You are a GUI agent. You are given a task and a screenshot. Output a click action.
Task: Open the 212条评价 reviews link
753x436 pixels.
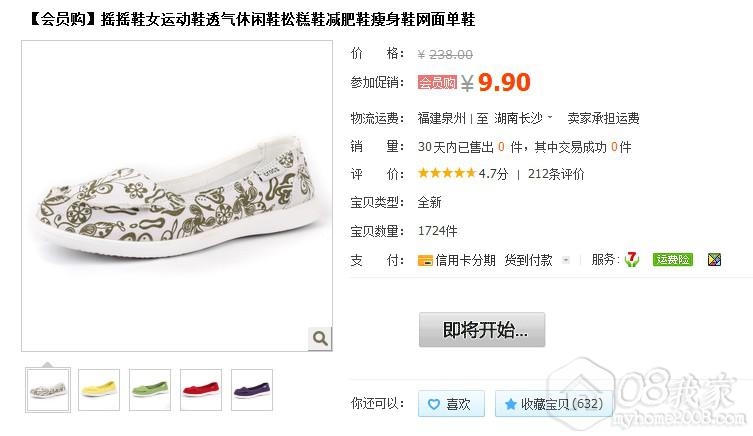(x=556, y=174)
